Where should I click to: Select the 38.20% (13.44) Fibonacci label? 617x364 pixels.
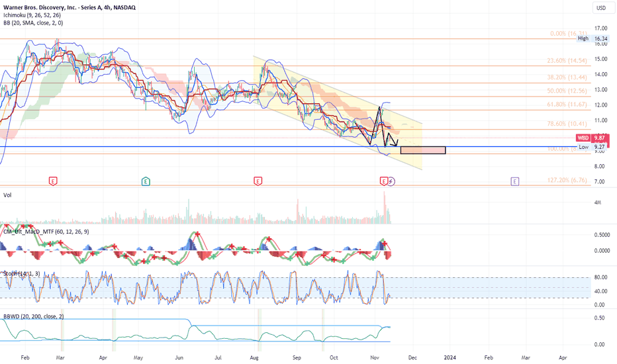click(x=567, y=77)
